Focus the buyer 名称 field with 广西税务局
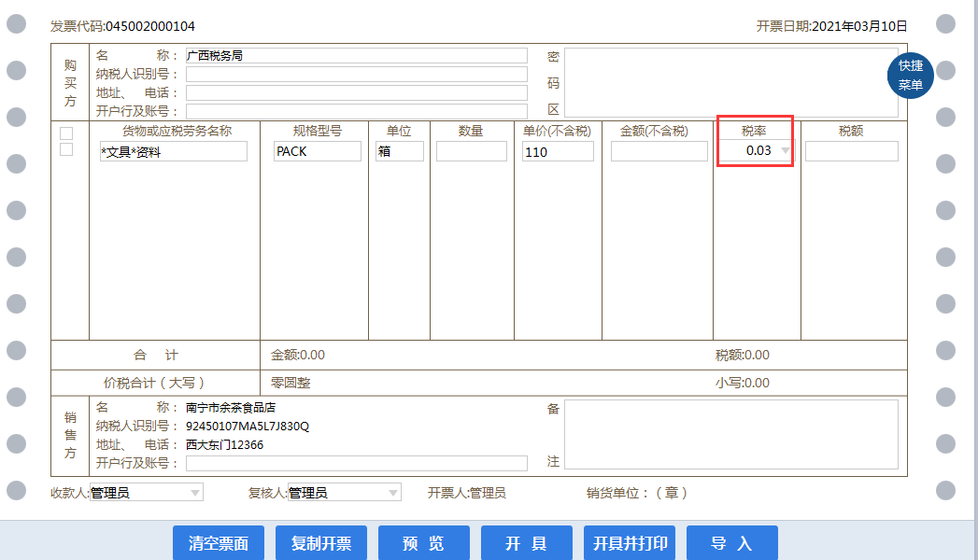This screenshot has width=978, height=560. point(356,56)
